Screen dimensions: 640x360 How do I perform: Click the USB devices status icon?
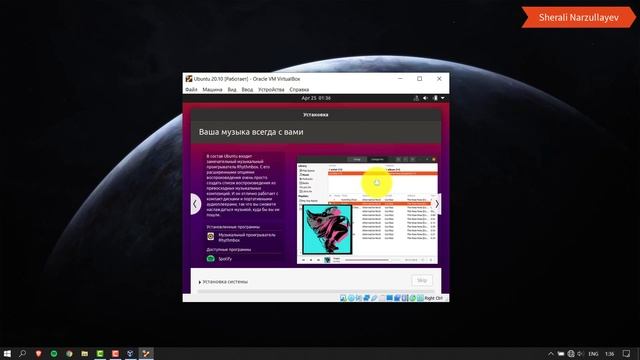pyautogui.click(x=374, y=298)
